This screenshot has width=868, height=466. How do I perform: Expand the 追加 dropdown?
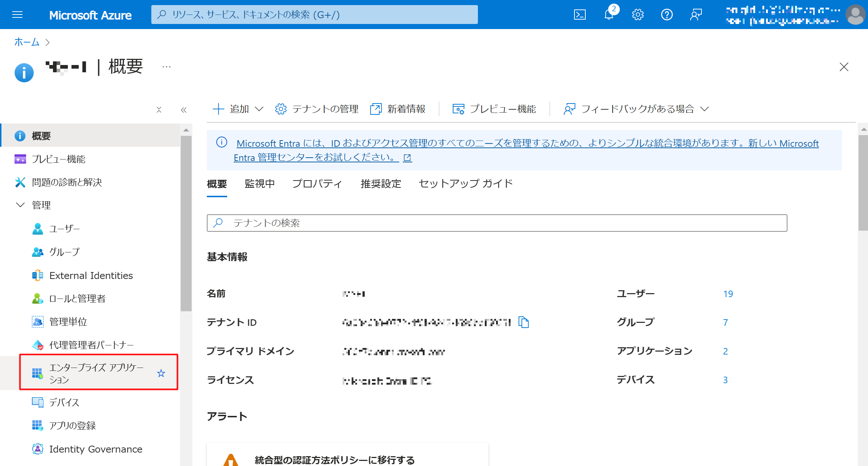pyautogui.click(x=238, y=109)
